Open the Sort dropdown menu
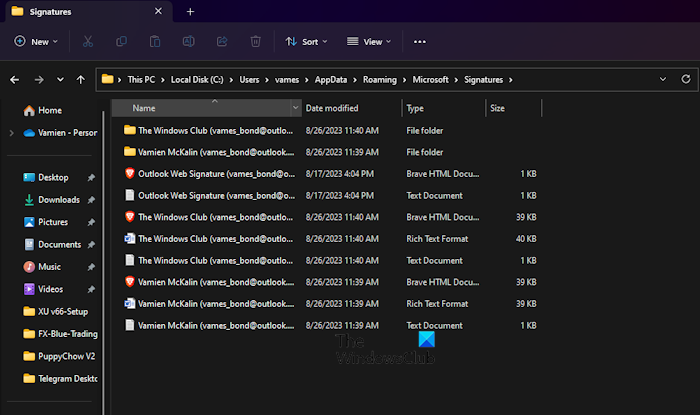The width and height of the screenshot is (700, 415). click(307, 42)
